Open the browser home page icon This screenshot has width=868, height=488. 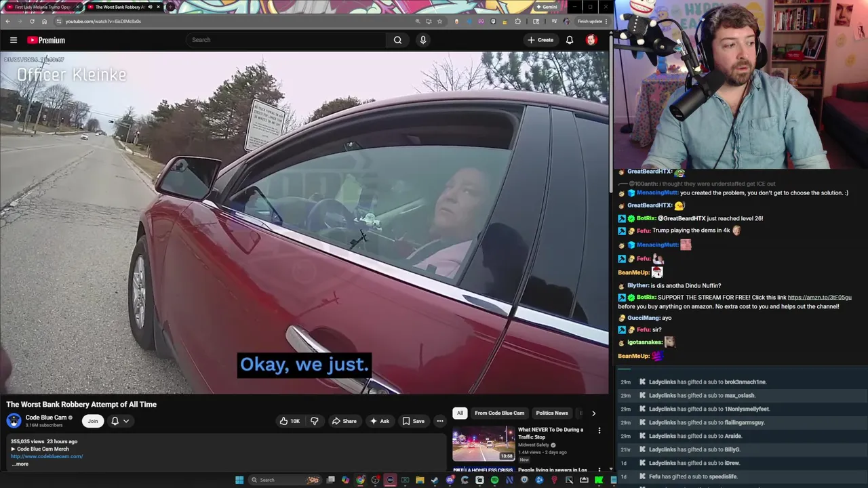click(45, 21)
